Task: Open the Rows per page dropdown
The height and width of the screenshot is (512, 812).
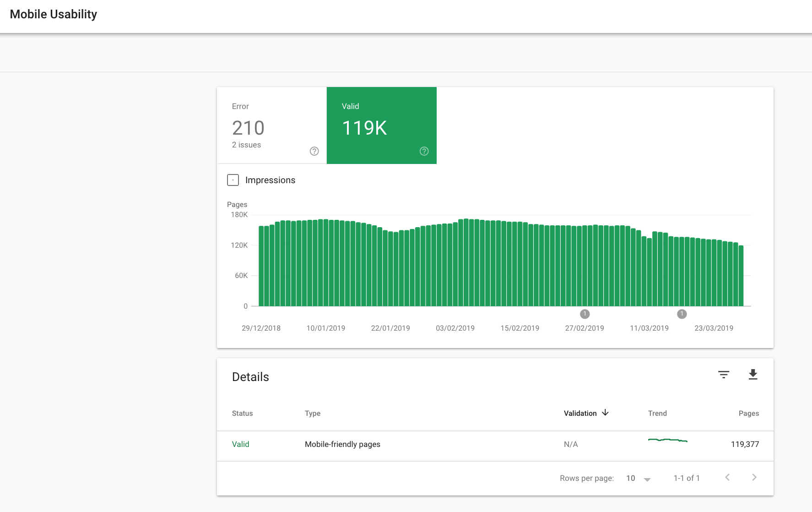Action: [638, 478]
